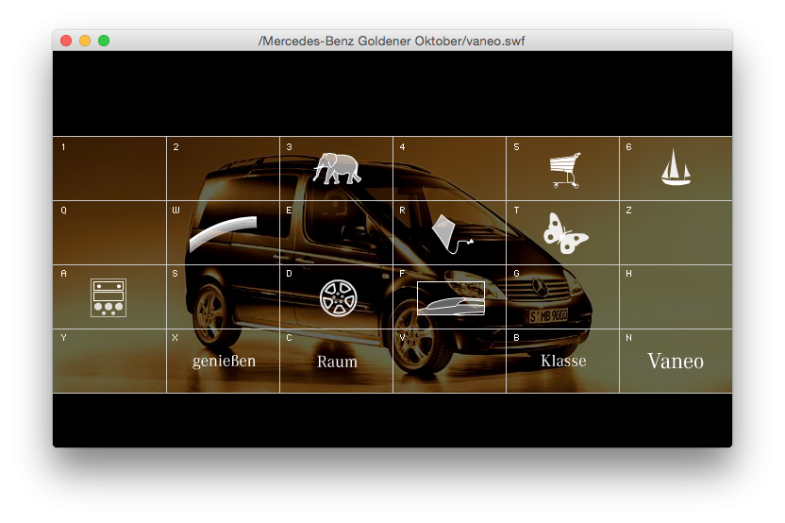Minimize the window with the yellow button
The image size is (785, 523).
coord(85,41)
